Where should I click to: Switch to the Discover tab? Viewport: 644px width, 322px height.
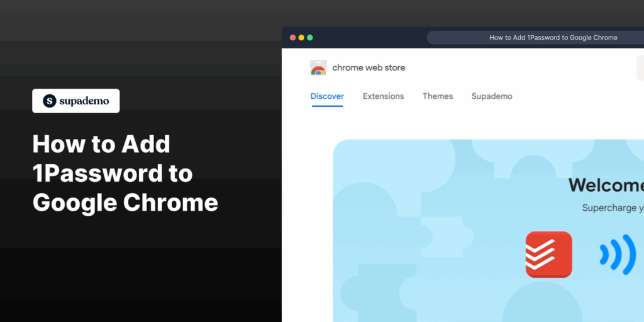[327, 96]
